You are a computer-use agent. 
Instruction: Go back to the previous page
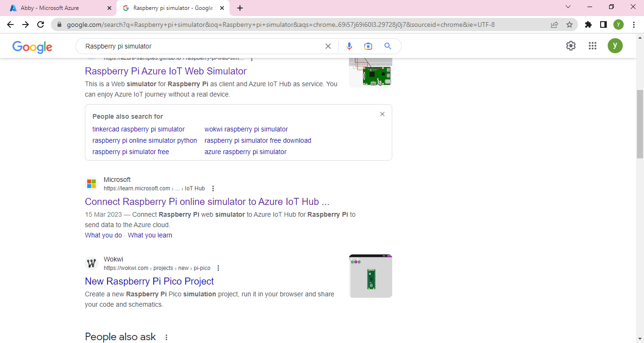(10, 24)
